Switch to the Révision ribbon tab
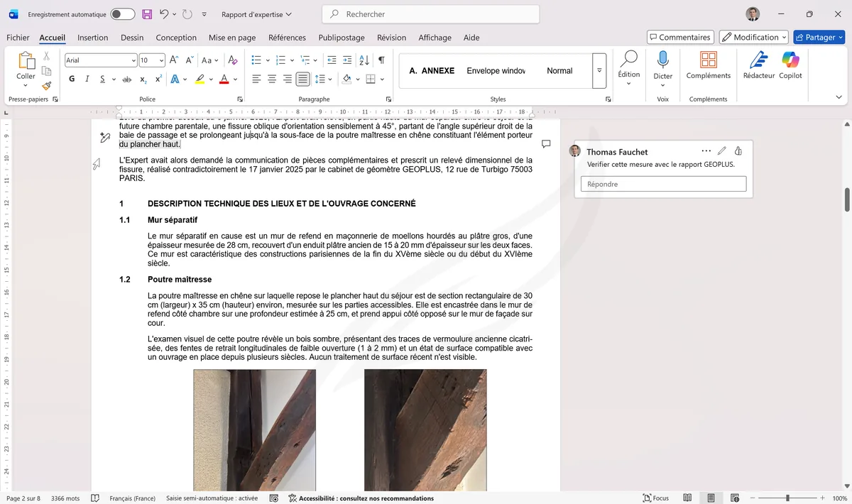Viewport: 852px width, 504px height. point(391,38)
